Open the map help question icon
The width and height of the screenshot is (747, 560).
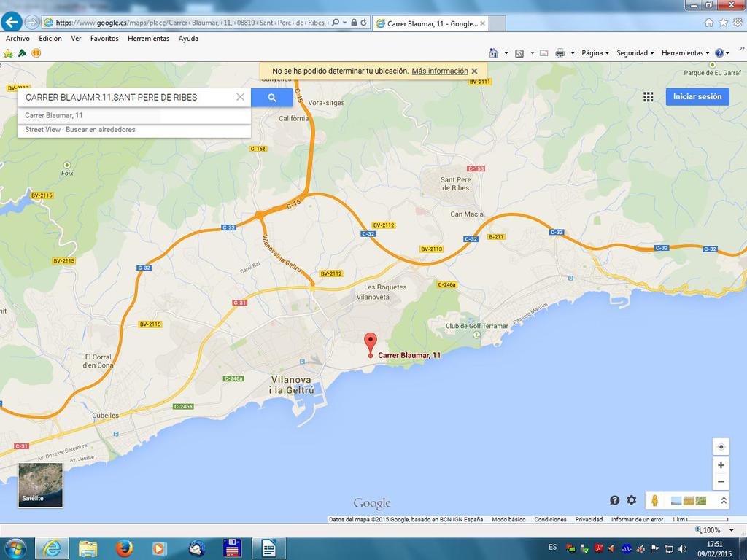(x=615, y=500)
